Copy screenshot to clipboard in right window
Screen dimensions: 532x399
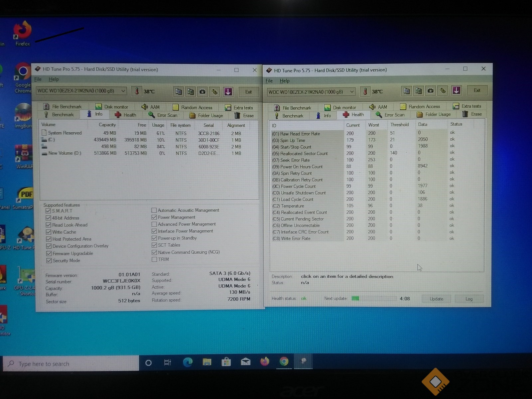(419, 90)
